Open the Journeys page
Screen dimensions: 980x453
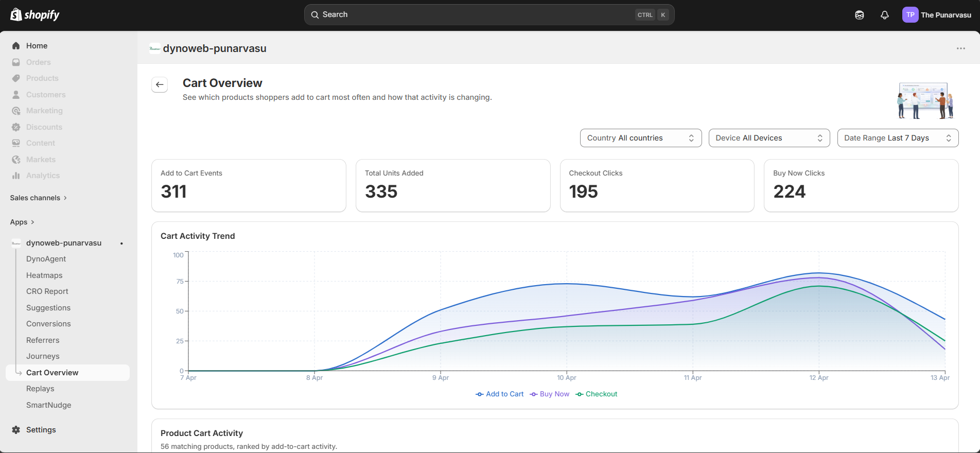(x=43, y=356)
